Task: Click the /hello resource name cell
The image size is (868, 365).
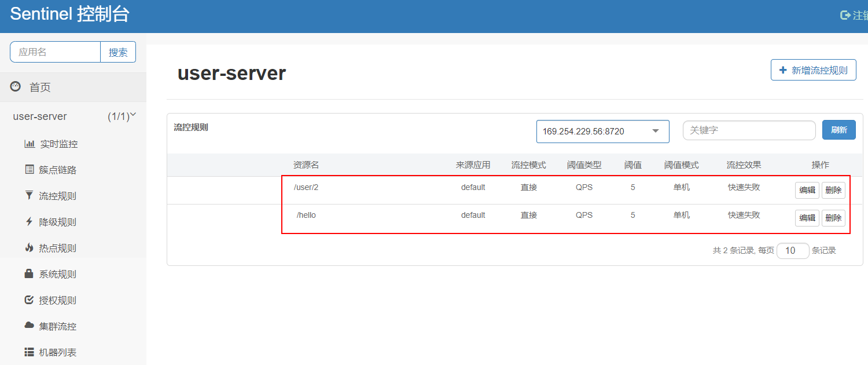Action: coord(306,215)
